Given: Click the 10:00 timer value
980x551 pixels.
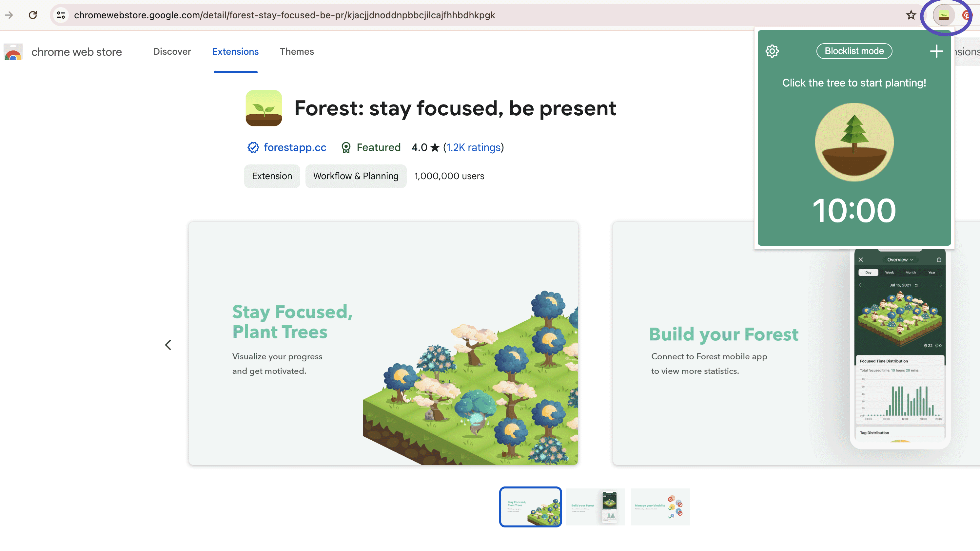Looking at the screenshot, I should (x=854, y=210).
